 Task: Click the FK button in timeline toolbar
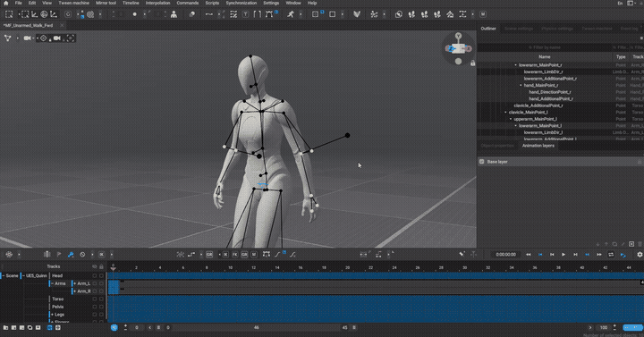pyautogui.click(x=235, y=255)
